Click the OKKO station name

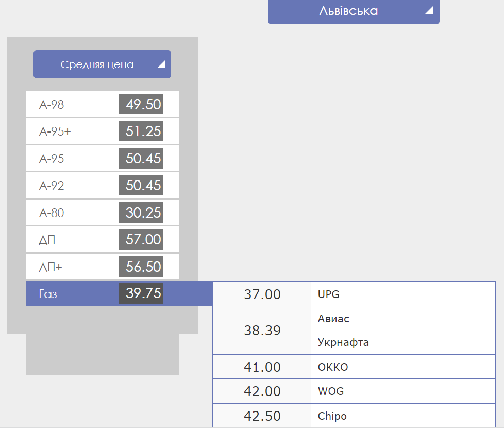[333, 367]
